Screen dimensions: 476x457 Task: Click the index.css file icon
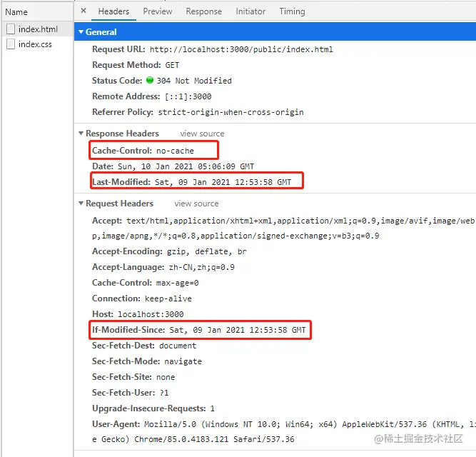tap(11, 44)
